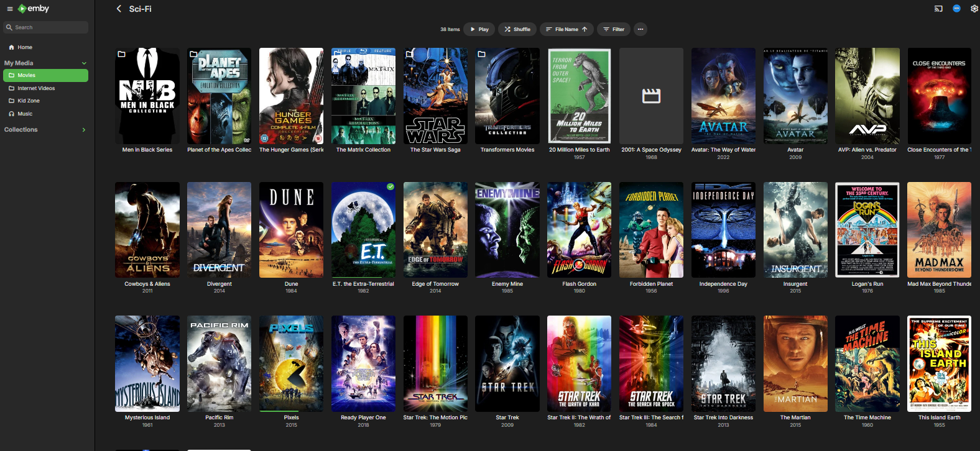Click the cast to device icon
Viewport: 980px width, 451px height.
click(938, 9)
